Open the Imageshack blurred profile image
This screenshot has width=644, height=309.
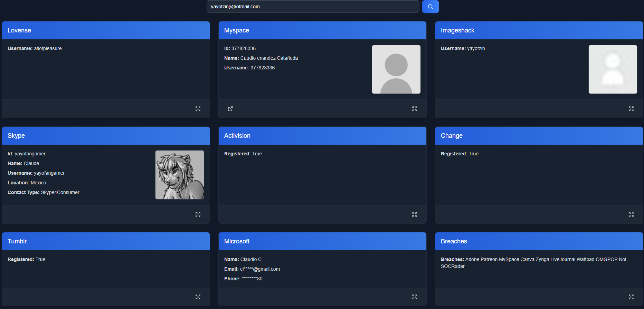[613, 69]
